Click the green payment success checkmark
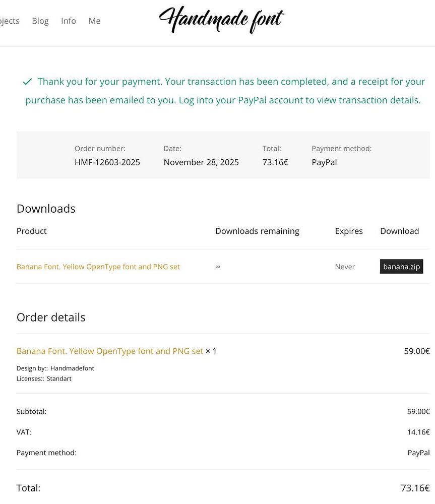The width and height of the screenshot is (435, 504). pyautogui.click(x=27, y=82)
